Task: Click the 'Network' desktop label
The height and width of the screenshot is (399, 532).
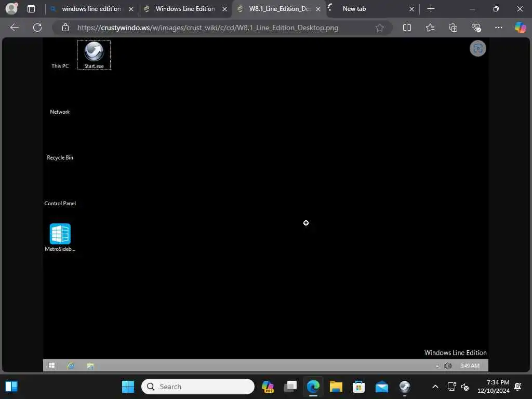Action: pos(60,112)
